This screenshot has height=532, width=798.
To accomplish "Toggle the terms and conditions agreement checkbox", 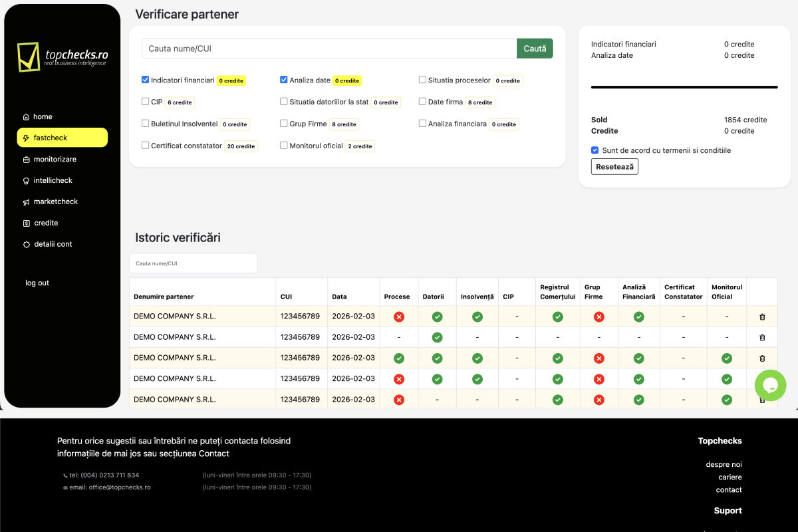I will 595,150.
